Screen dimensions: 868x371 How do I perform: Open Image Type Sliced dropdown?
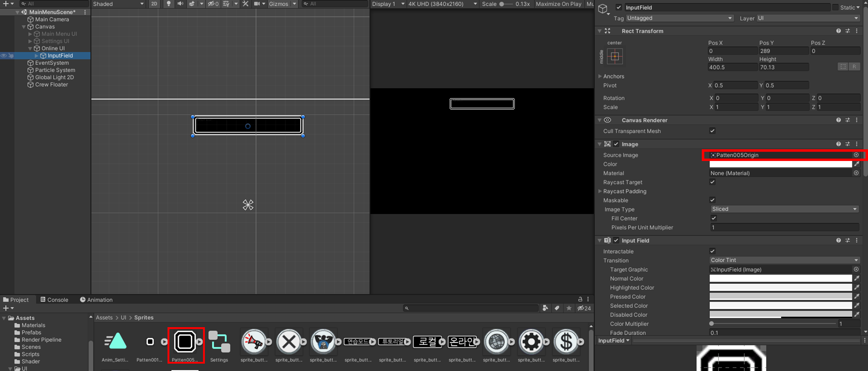pos(784,209)
